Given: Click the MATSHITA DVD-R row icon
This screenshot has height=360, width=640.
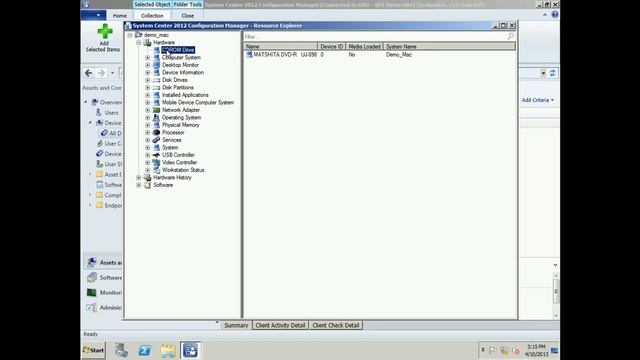Looking at the screenshot, I should tap(249, 54).
